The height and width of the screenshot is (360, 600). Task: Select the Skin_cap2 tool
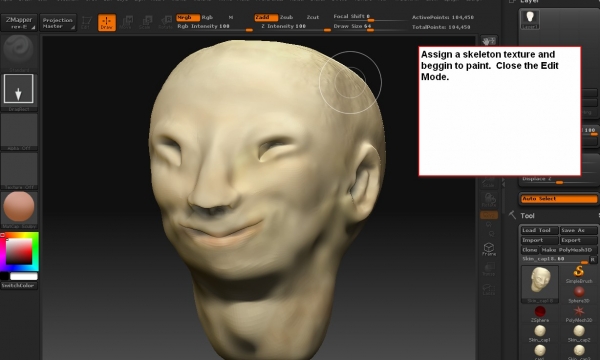pyautogui.click(x=579, y=334)
